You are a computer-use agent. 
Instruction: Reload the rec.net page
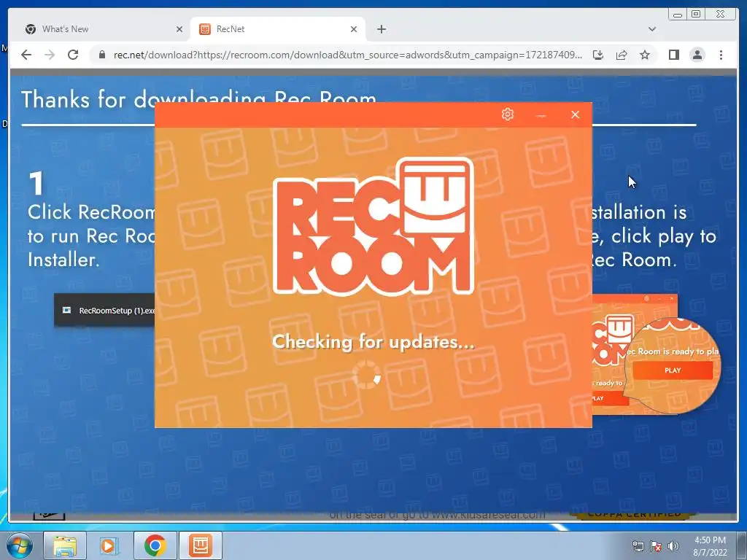[x=73, y=55]
